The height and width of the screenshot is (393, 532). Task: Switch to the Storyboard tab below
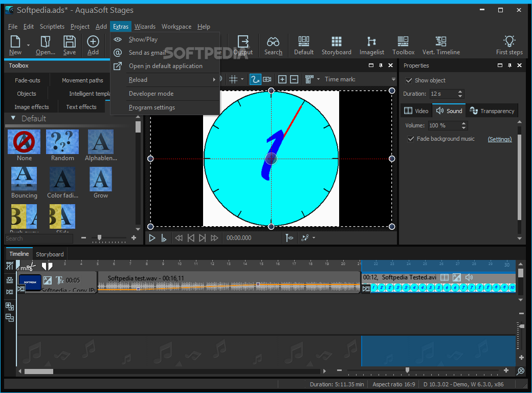(50, 254)
